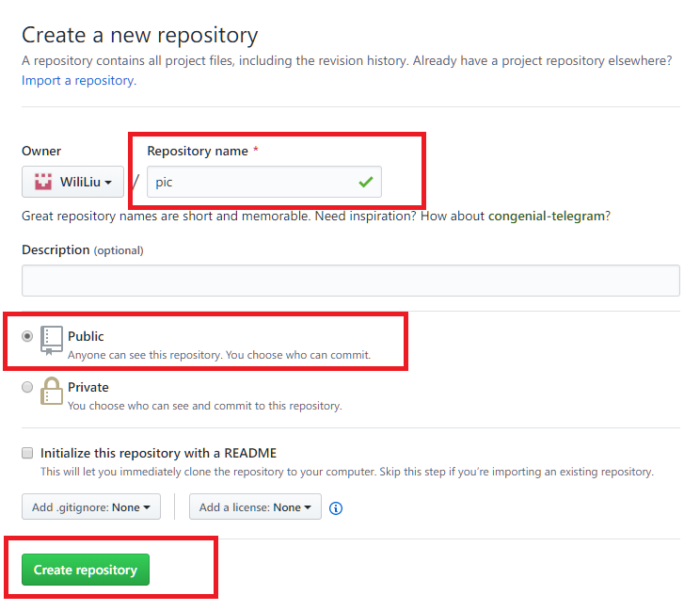Click the license info circle icon
The image size is (700, 611).
[x=336, y=508]
